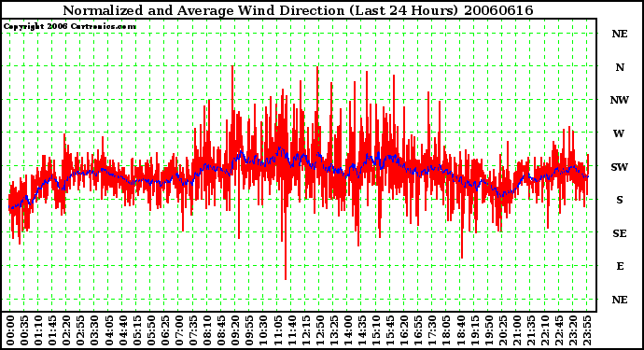Select the E direction label
This screenshot has width=644, height=350.
[x=620, y=266]
